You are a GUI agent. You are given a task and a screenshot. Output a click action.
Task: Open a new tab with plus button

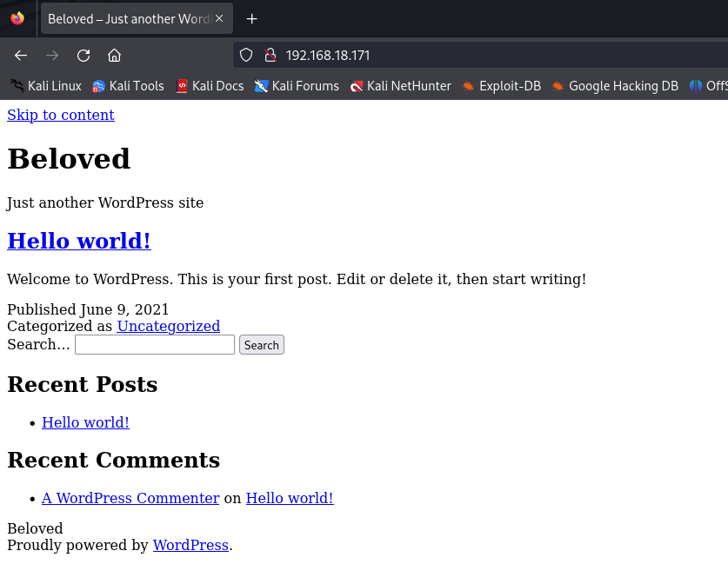(251, 19)
